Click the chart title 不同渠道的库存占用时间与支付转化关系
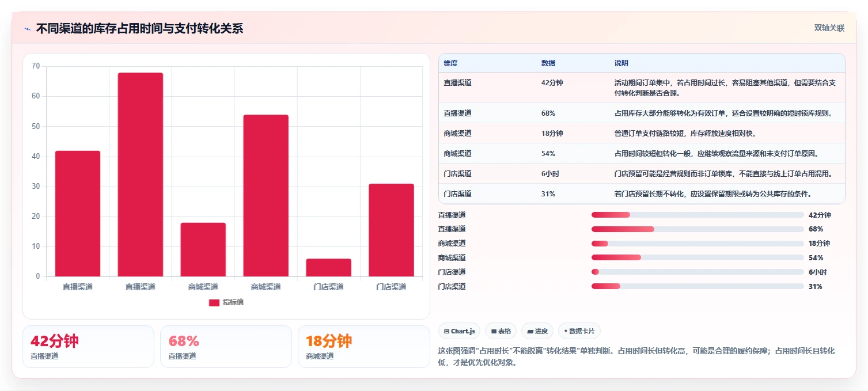The height and width of the screenshot is (391, 868). 139,28
